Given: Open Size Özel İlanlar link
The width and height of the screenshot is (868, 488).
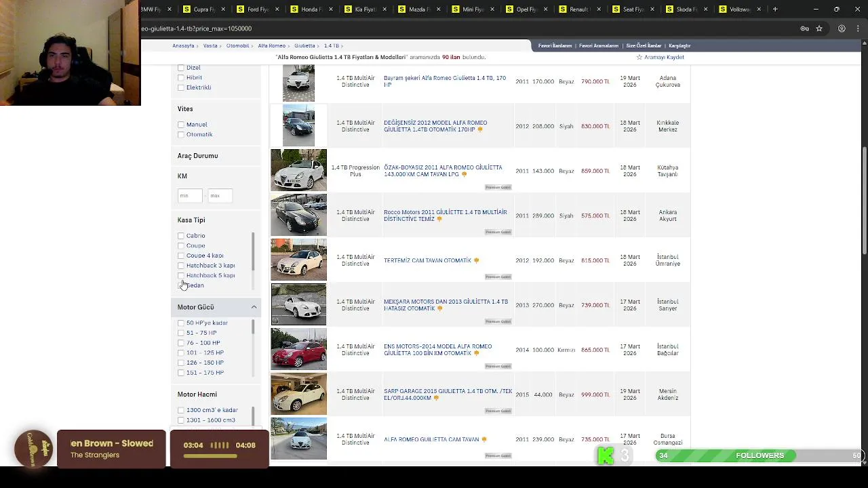Looking at the screenshot, I should 644,45.
